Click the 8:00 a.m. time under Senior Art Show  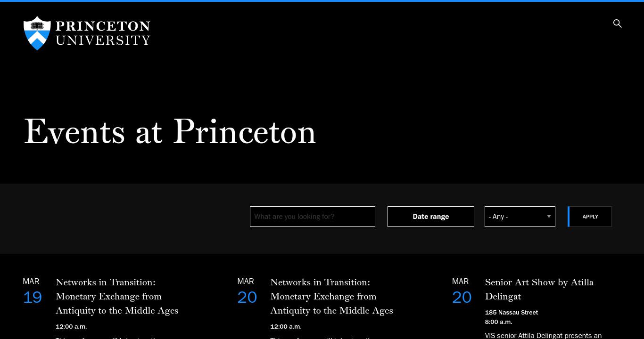point(498,322)
